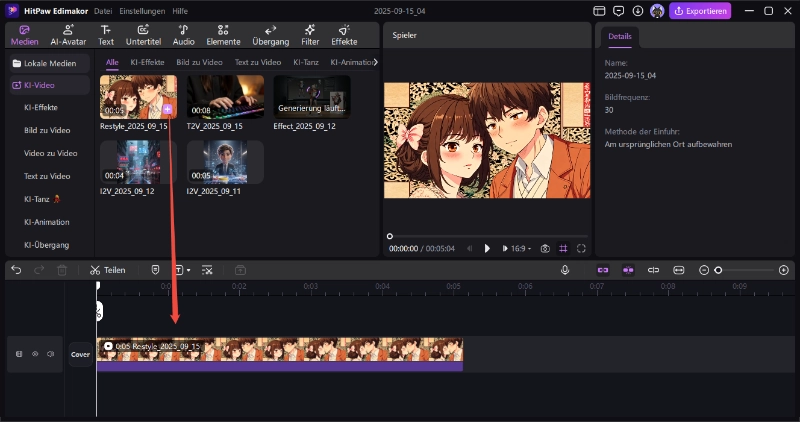Click Teilen to split the clip
This screenshot has width=800, height=422.
(x=108, y=270)
